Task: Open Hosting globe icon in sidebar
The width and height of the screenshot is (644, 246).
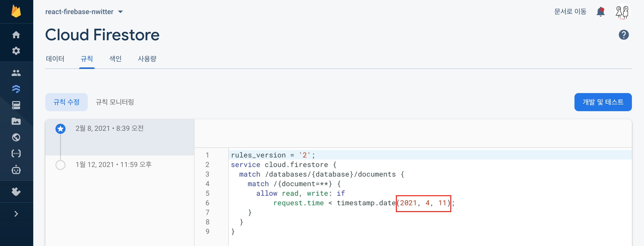Action: coord(16,137)
